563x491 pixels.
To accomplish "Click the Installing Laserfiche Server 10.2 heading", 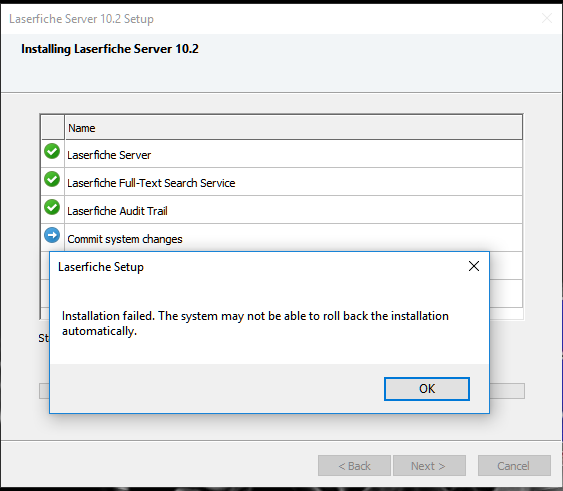I will click(x=110, y=49).
